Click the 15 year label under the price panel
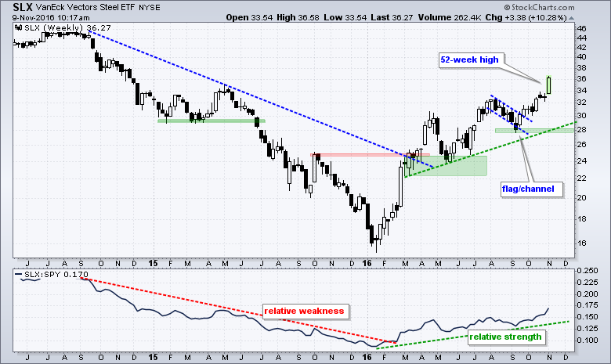 154,263
